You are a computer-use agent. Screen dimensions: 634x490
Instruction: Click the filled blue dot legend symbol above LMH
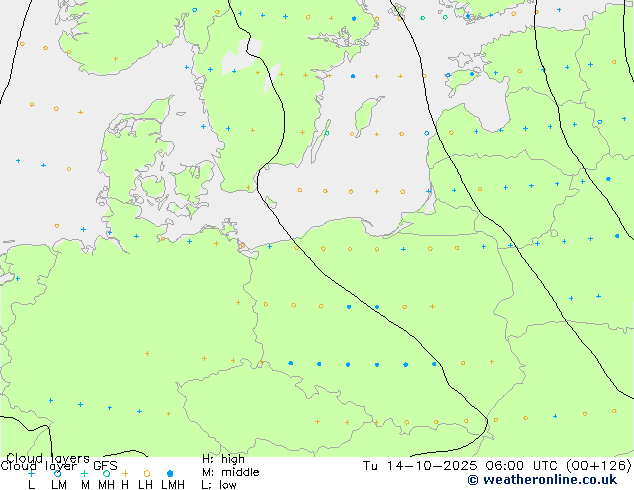pyautogui.click(x=170, y=473)
